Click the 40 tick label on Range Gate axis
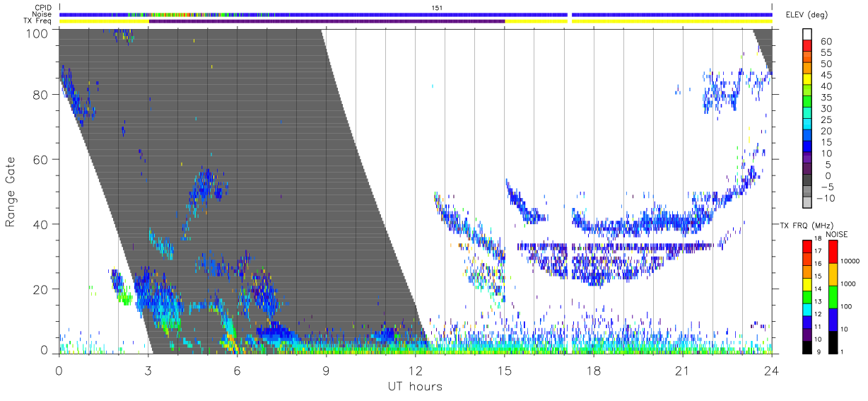Screen dimensions: 868x401 click(40, 224)
